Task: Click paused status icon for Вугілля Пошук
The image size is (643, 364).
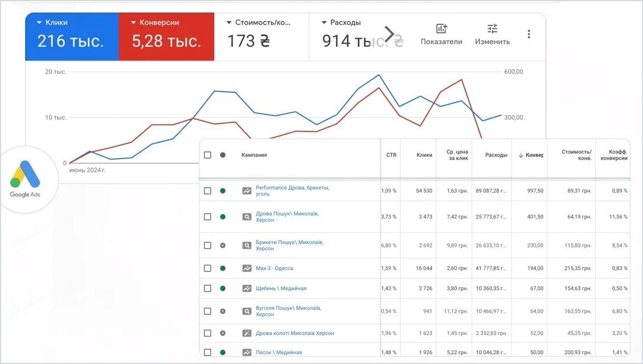Action: [x=222, y=311]
